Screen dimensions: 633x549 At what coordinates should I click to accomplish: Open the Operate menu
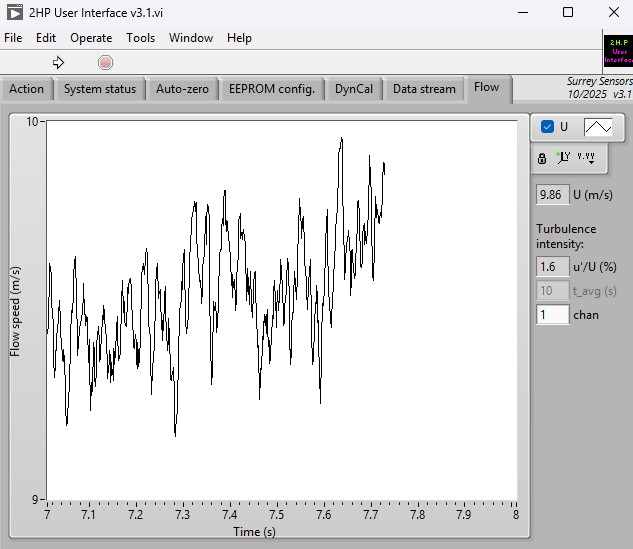(x=91, y=38)
